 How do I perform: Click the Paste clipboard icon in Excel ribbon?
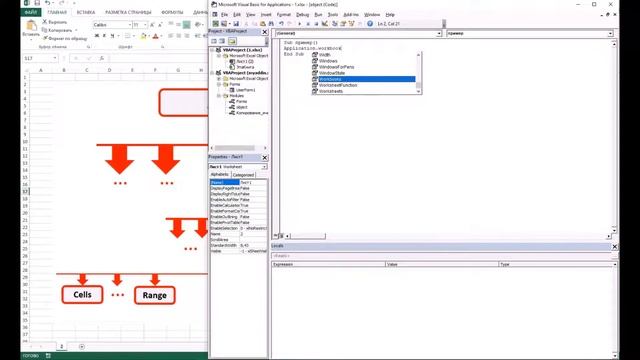coord(31,26)
